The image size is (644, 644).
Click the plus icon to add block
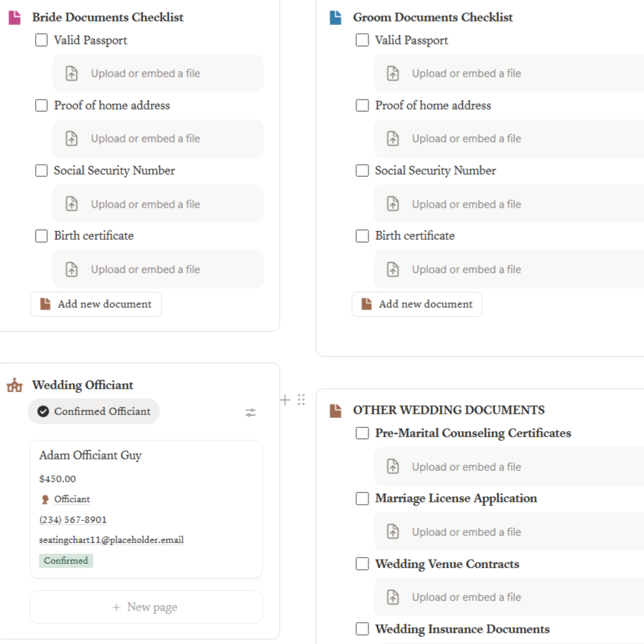(285, 400)
